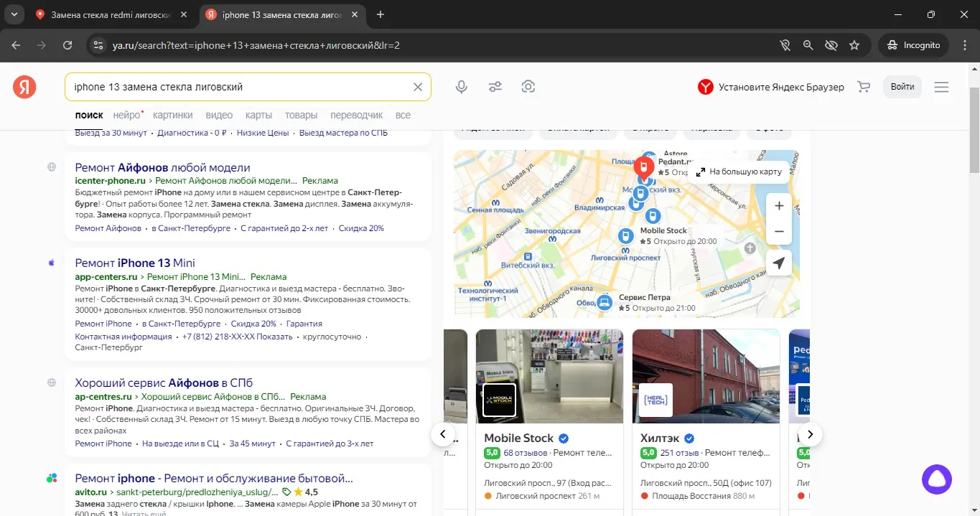980x516 pixels.
Task: Open the Mobile Stock storefront photo
Action: pos(549,376)
